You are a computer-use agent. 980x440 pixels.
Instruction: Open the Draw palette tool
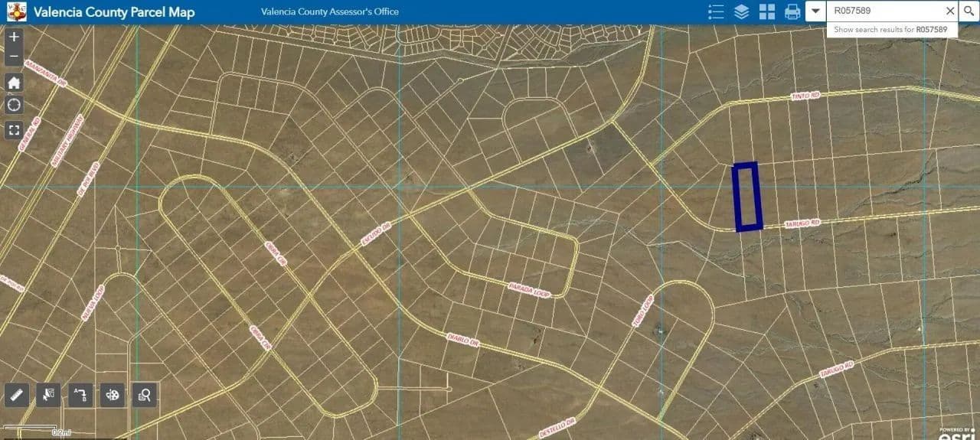point(112,395)
